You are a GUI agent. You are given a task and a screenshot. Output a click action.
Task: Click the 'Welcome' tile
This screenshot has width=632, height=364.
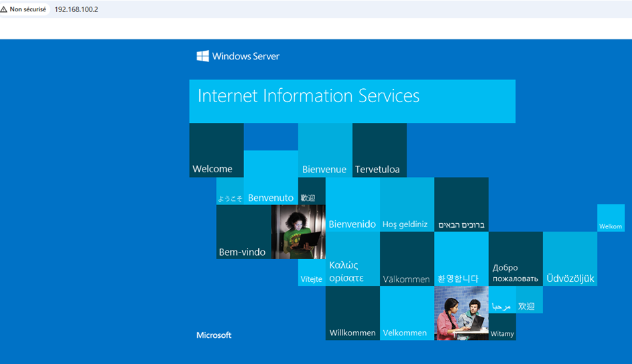(x=217, y=150)
